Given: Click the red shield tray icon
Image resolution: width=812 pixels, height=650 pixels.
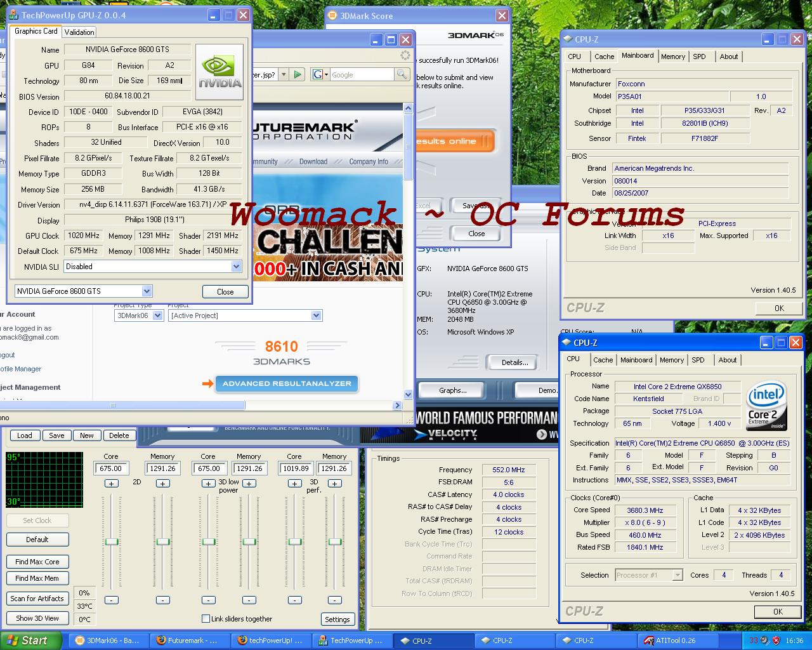Looking at the screenshot, I should [776, 640].
